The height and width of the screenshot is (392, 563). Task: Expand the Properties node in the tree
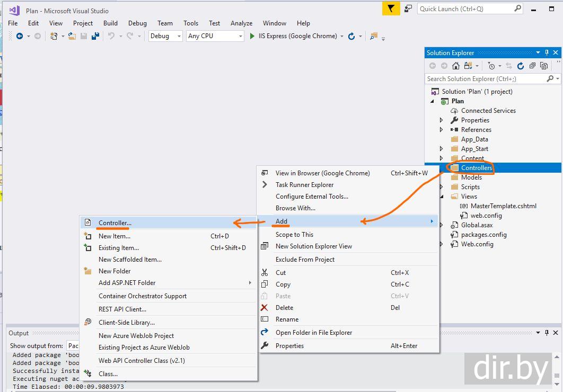pyautogui.click(x=442, y=120)
